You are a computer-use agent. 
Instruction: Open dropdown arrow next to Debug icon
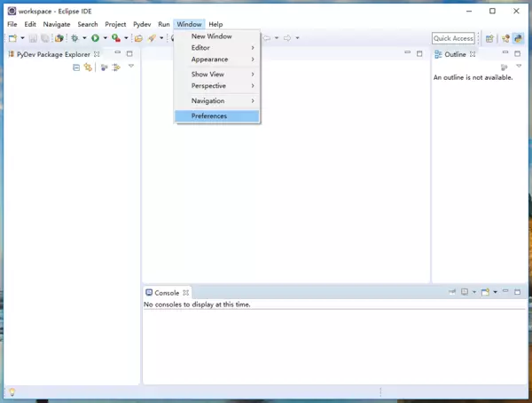click(x=84, y=38)
